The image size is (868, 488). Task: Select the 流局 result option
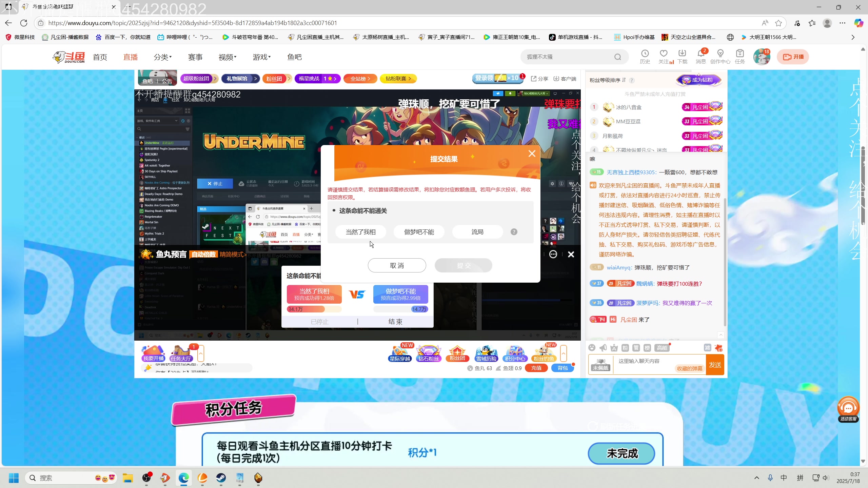coord(477,232)
